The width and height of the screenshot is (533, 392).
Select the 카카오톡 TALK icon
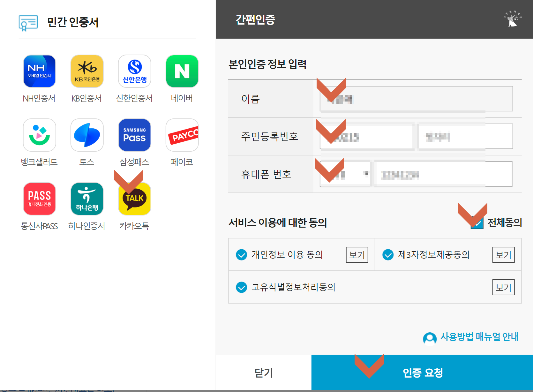tap(134, 199)
